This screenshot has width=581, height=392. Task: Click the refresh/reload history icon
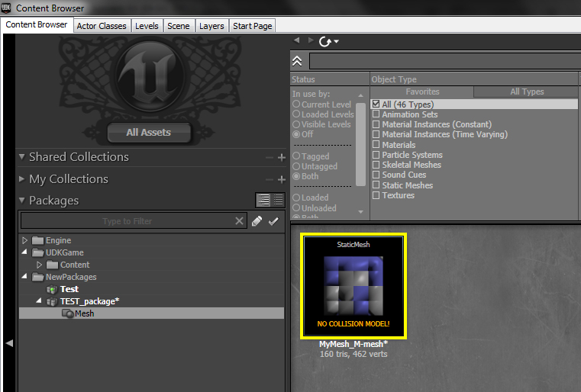tap(327, 41)
